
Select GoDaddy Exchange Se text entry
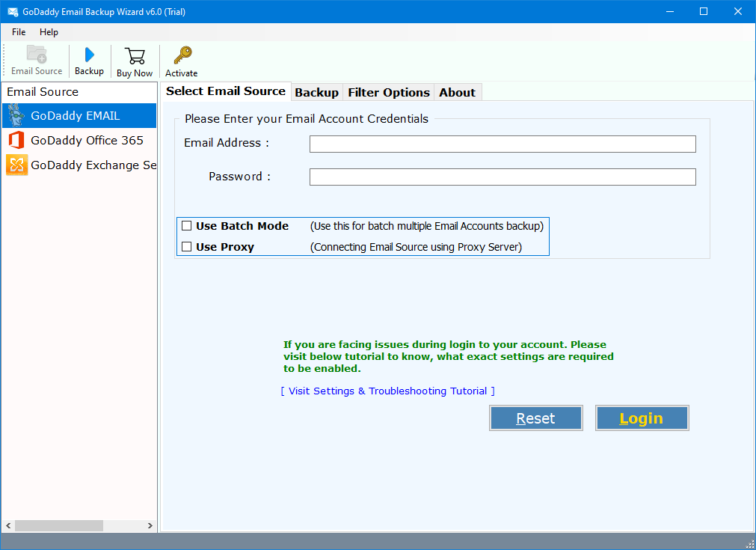93,165
